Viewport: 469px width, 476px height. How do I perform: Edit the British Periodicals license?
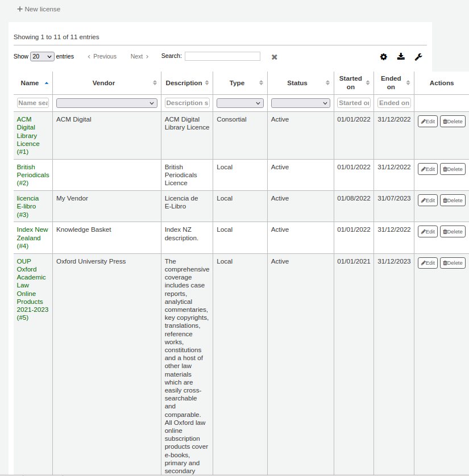pos(428,169)
